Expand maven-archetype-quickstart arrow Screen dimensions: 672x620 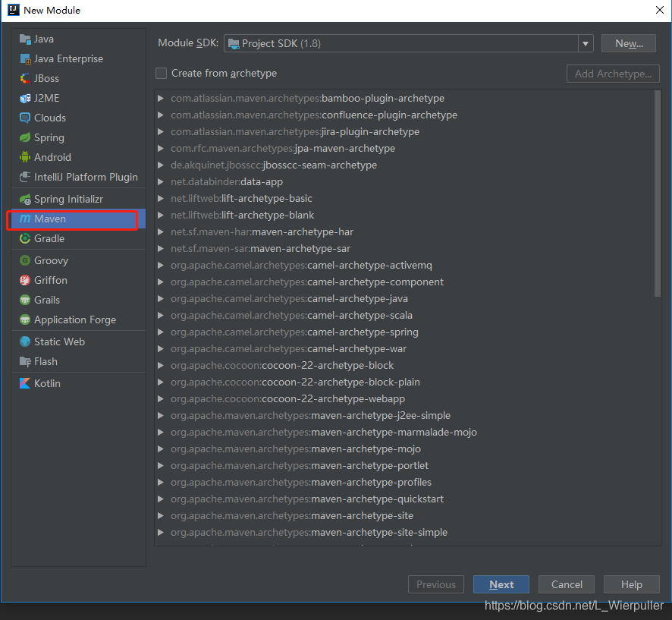[160, 499]
